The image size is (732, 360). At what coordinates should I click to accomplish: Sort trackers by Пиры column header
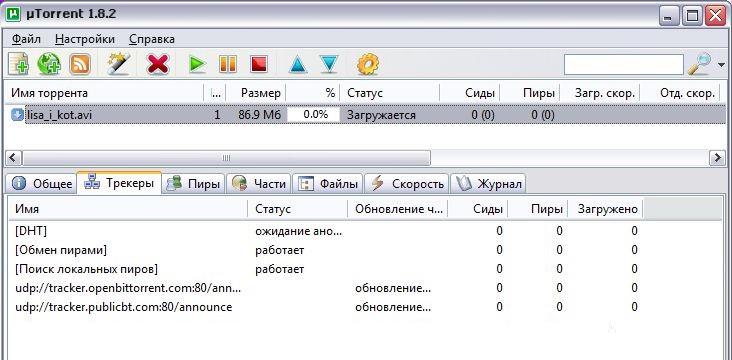pos(538,209)
